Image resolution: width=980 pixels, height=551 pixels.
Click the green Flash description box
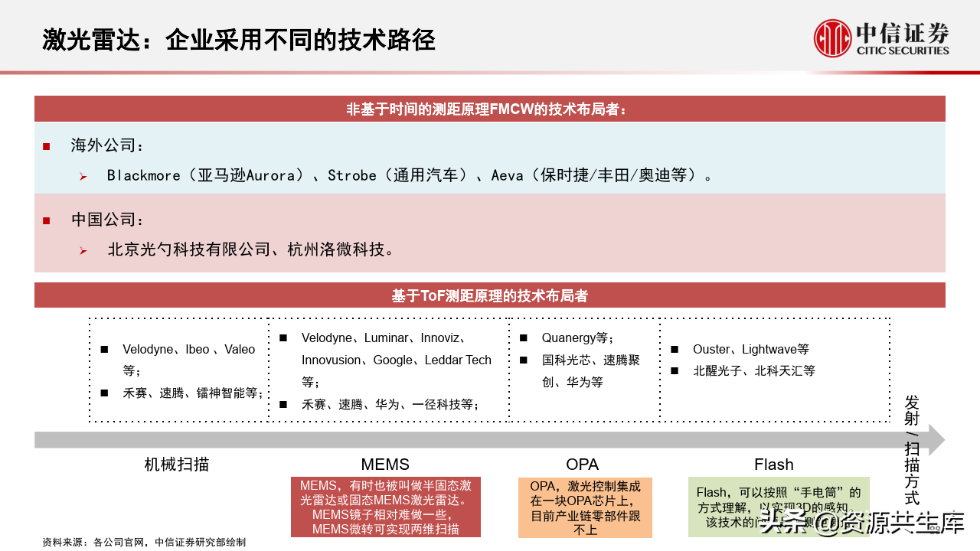[x=779, y=507]
